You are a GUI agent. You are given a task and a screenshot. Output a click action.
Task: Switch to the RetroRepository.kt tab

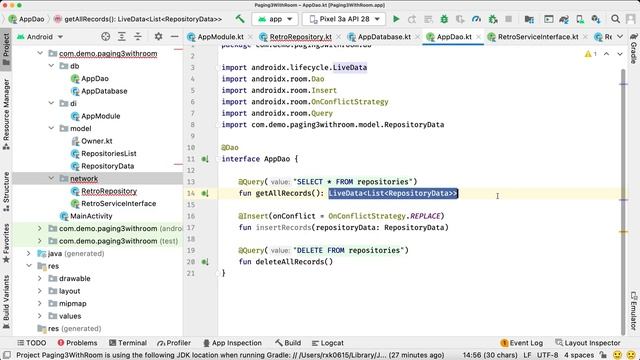point(300,37)
